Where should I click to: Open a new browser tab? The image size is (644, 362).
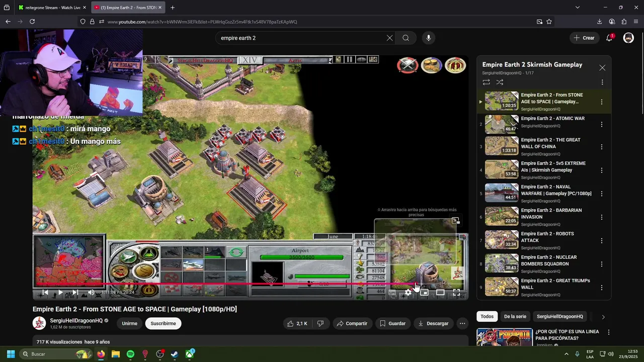pyautogui.click(x=173, y=8)
